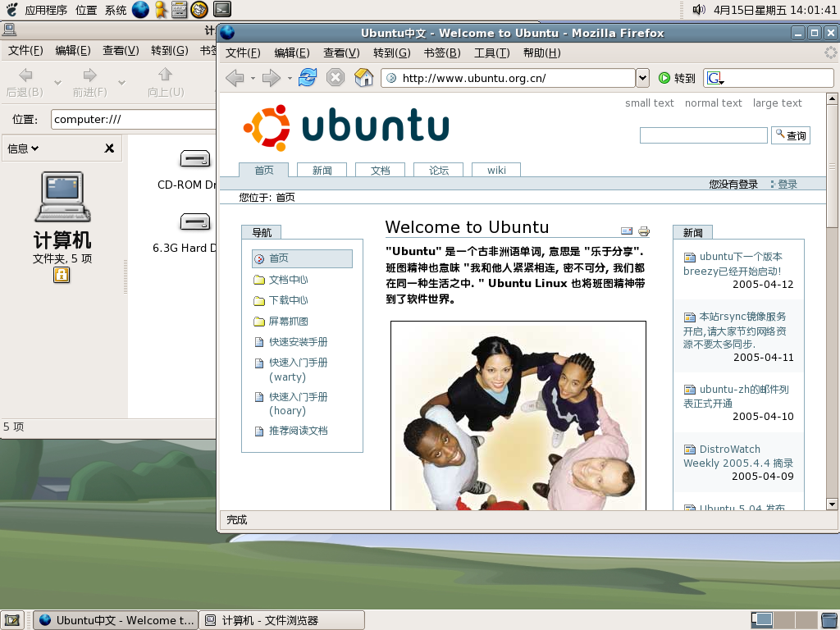Click the large computer icon in side pane
This screenshot has height=630, width=840.
point(62,197)
